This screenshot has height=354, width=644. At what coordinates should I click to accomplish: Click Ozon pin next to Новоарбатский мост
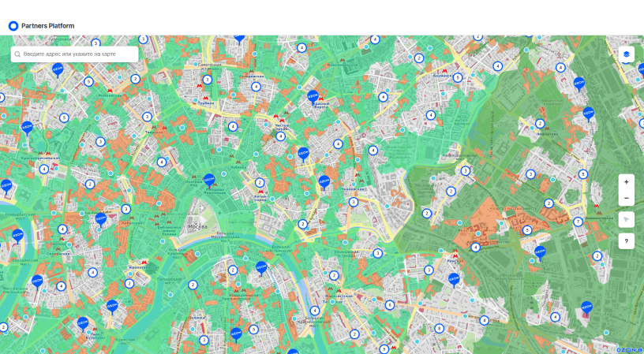[x=17, y=237]
